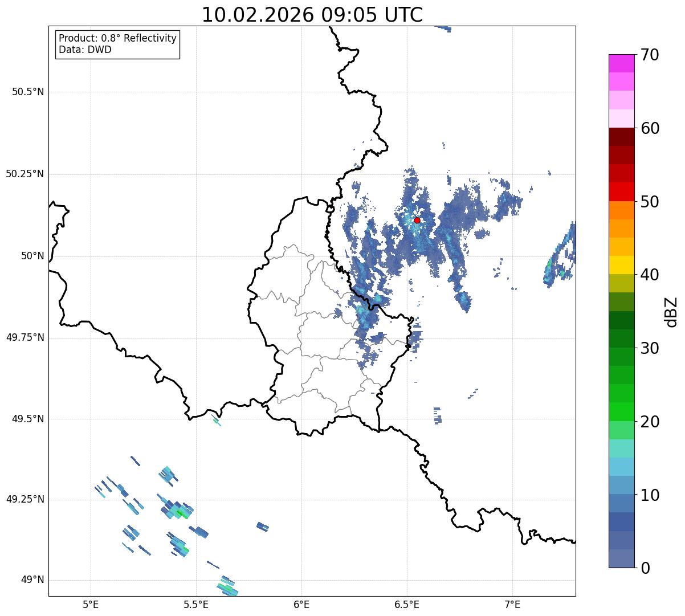
Task: Click the yellow colorbar swatch above 40
Action: (621, 265)
